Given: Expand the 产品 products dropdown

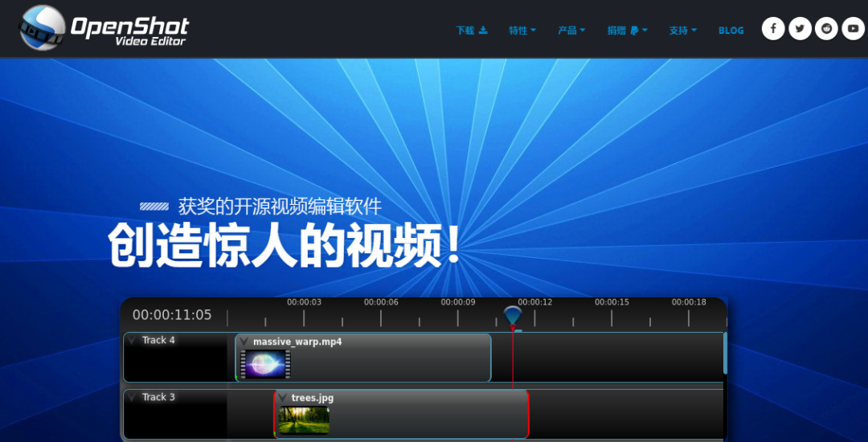Looking at the screenshot, I should (x=571, y=31).
